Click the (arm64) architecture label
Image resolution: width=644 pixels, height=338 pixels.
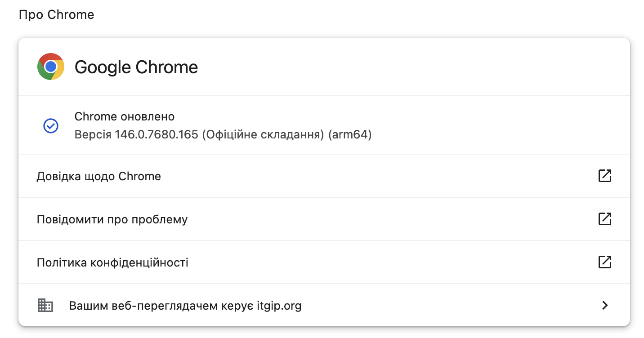[350, 135]
